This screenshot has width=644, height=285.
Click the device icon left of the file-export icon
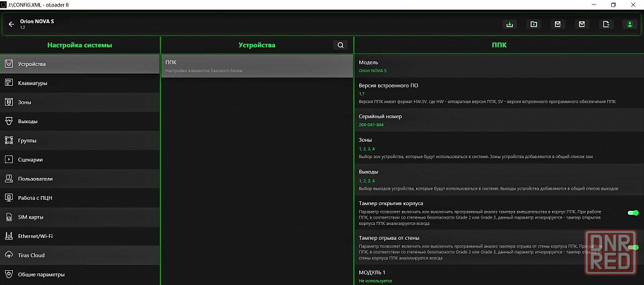click(582, 25)
